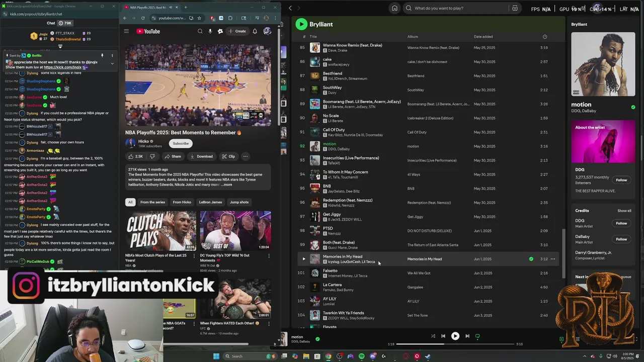
Task: Mute the YouTube tab via speaker icon
Action: pos(171,8)
